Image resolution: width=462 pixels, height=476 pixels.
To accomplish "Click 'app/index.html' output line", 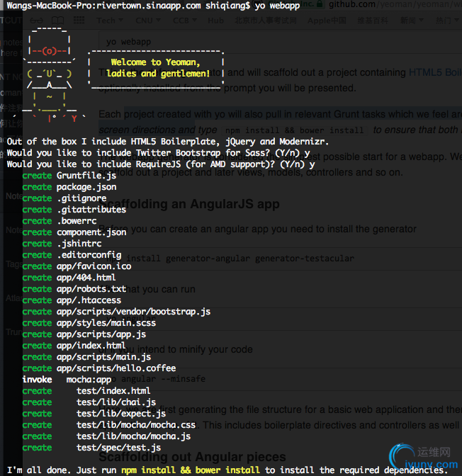I will (74, 346).
